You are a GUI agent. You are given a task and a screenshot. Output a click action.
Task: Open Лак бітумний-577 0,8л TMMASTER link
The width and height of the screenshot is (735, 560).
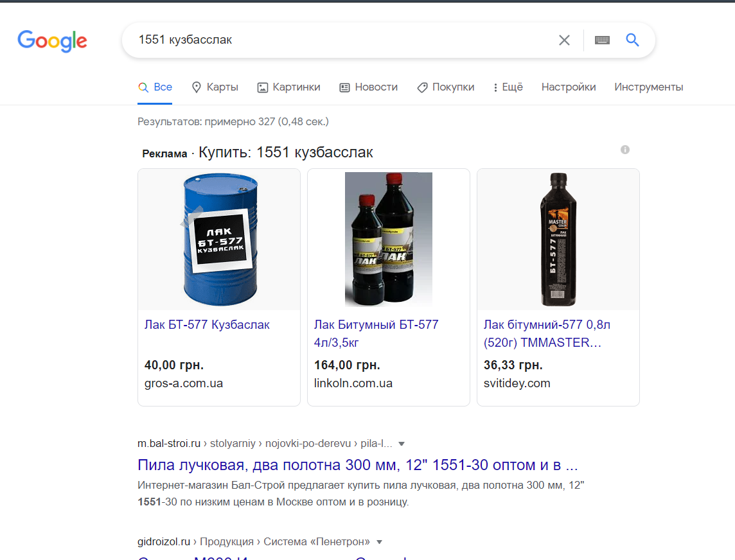coord(547,334)
